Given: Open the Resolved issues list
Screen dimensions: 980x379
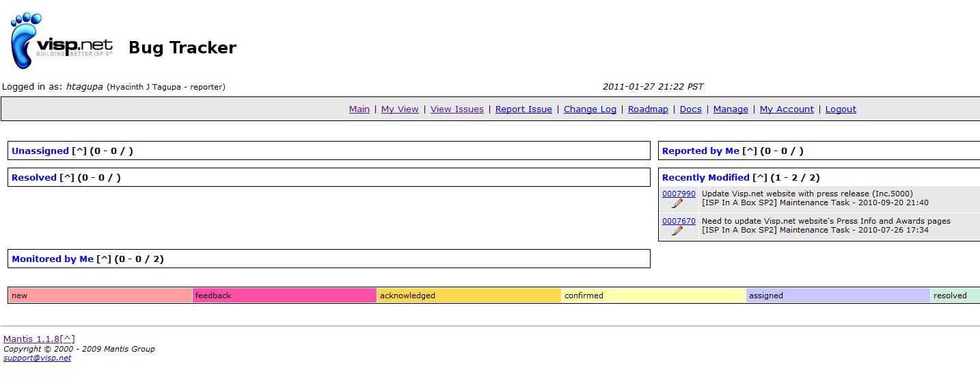Looking at the screenshot, I should tap(34, 177).
